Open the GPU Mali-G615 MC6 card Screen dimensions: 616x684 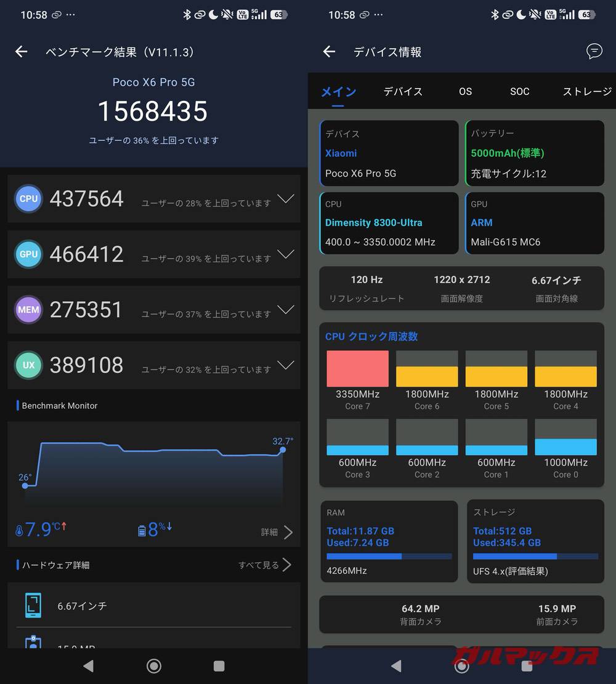pyautogui.click(x=535, y=223)
